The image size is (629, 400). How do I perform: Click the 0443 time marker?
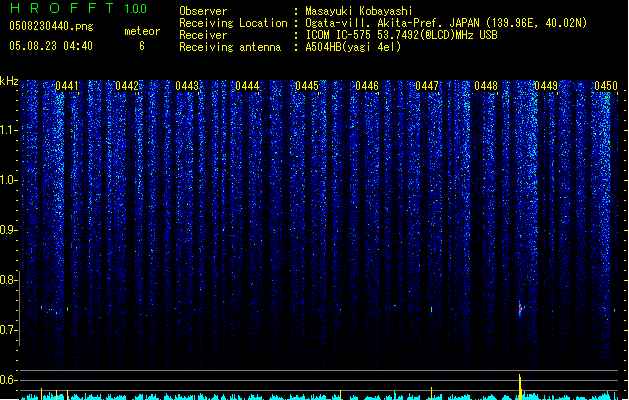(187, 86)
